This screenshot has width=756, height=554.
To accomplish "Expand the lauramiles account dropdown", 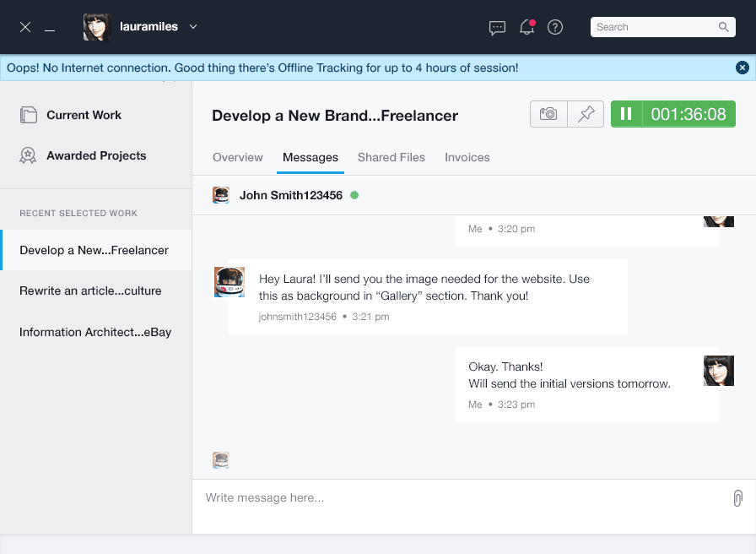I will pos(193,27).
